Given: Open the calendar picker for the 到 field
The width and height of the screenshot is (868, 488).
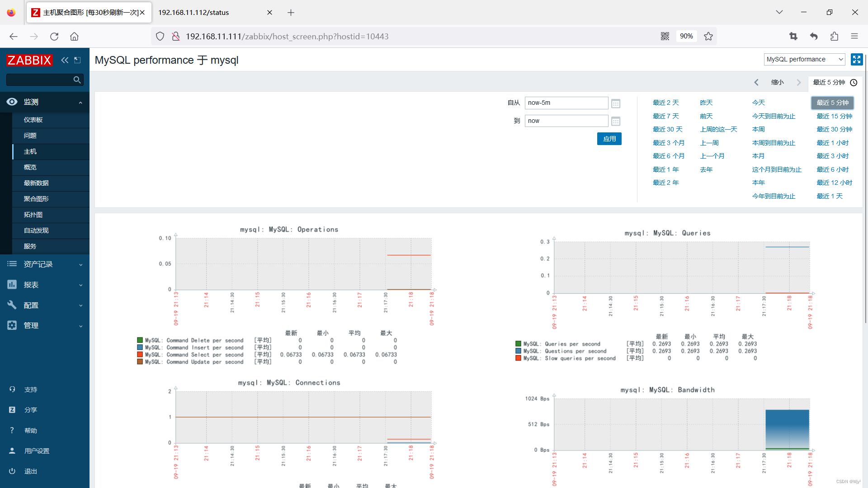Looking at the screenshot, I should pos(615,121).
